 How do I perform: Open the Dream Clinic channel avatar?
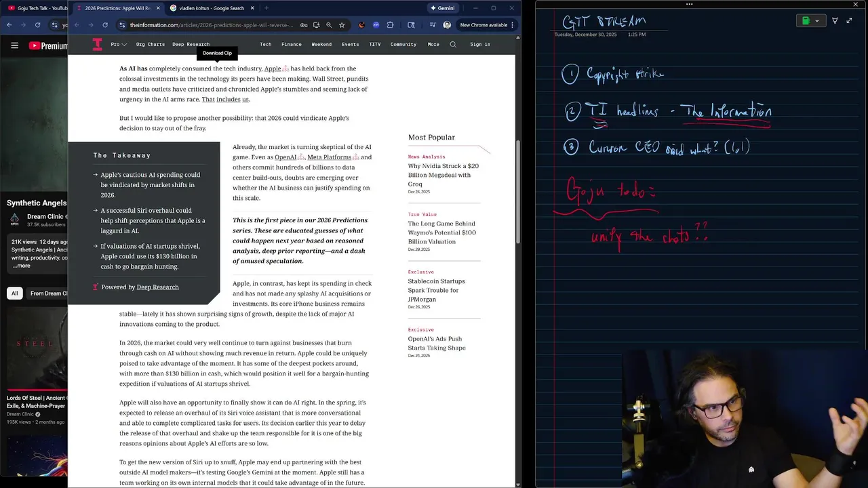tap(14, 218)
